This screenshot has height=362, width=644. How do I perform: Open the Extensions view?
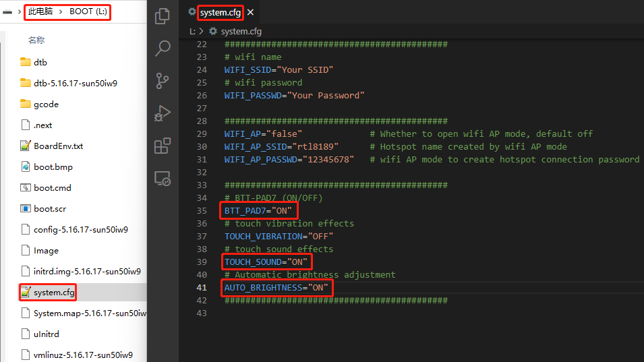[163, 146]
